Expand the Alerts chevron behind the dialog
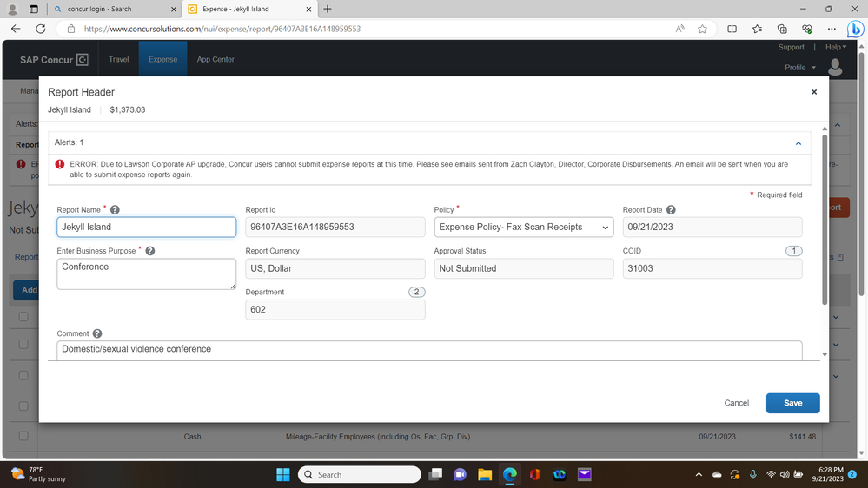Viewport: 868px width, 488px height. pyautogui.click(x=838, y=125)
